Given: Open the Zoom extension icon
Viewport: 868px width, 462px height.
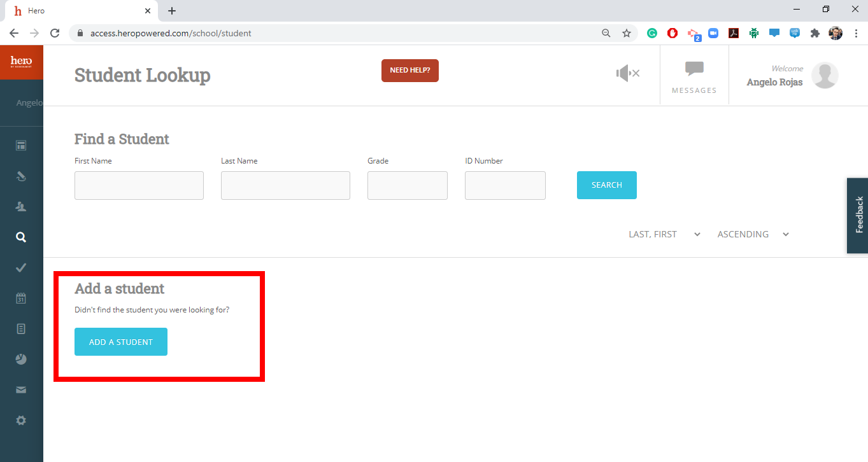Looking at the screenshot, I should (713, 33).
